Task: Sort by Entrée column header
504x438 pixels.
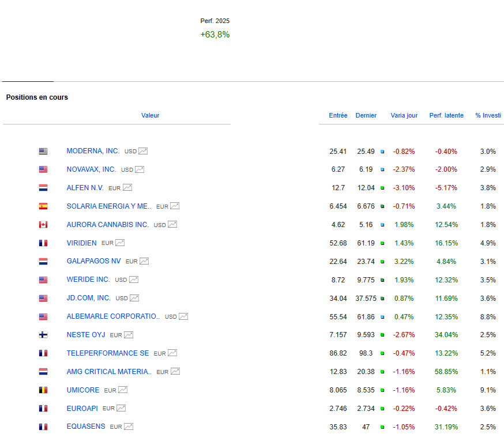Action: [x=338, y=115]
